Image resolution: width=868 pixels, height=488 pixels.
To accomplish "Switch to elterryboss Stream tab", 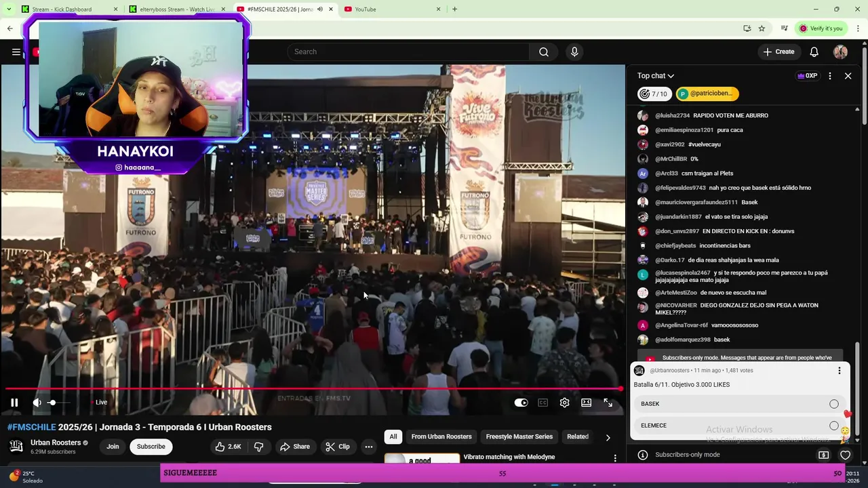I will [x=176, y=9].
